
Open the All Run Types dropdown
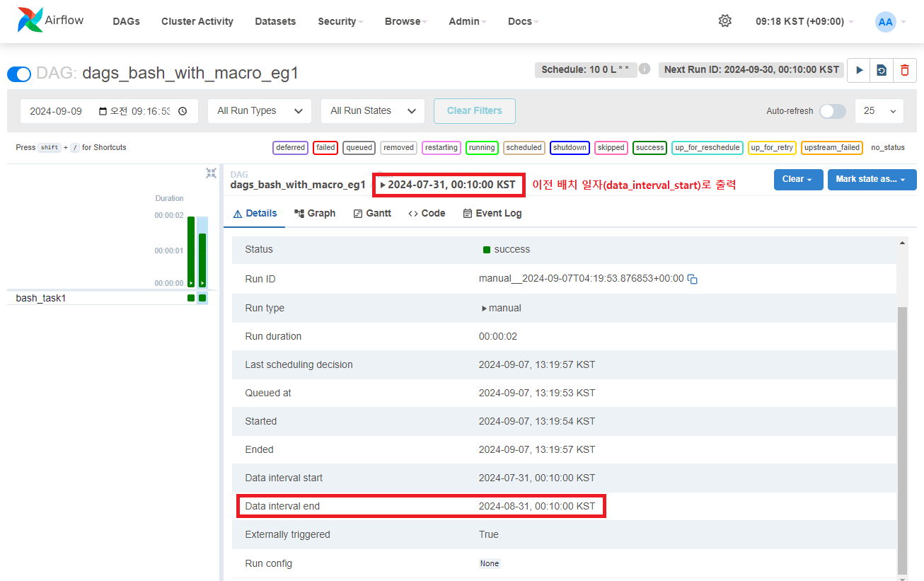coord(258,111)
